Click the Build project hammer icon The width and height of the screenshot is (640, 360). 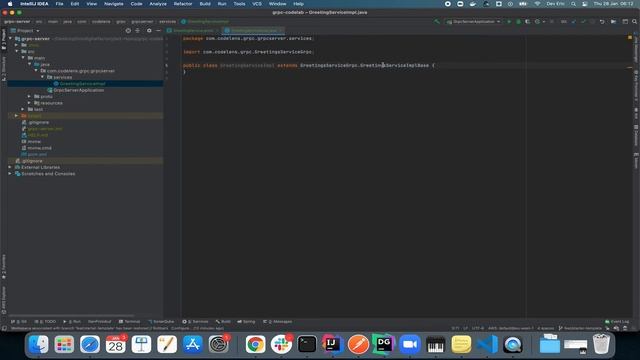pyautogui.click(x=437, y=21)
